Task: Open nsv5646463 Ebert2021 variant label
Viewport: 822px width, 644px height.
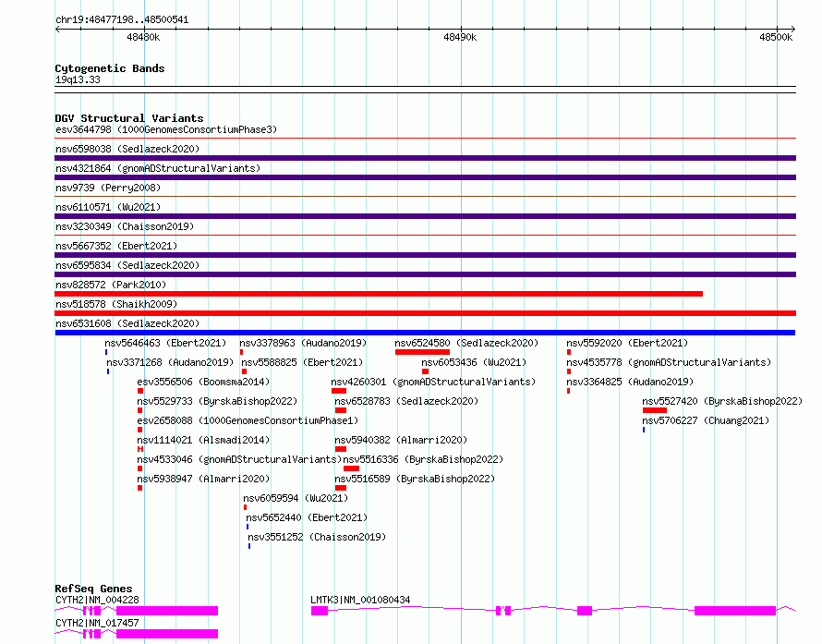Action: coord(165,343)
